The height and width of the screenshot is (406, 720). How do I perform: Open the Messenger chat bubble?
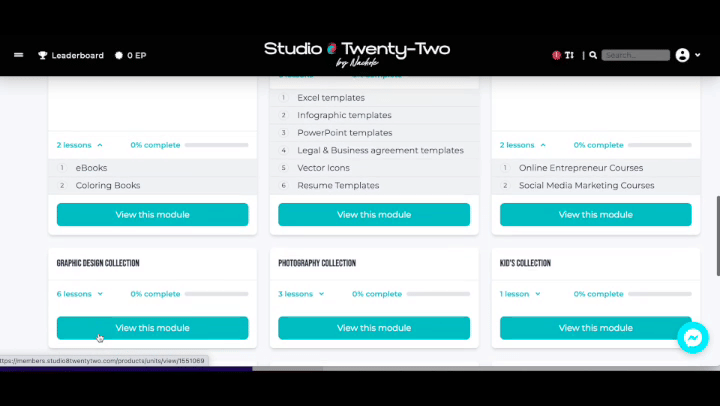pos(692,338)
